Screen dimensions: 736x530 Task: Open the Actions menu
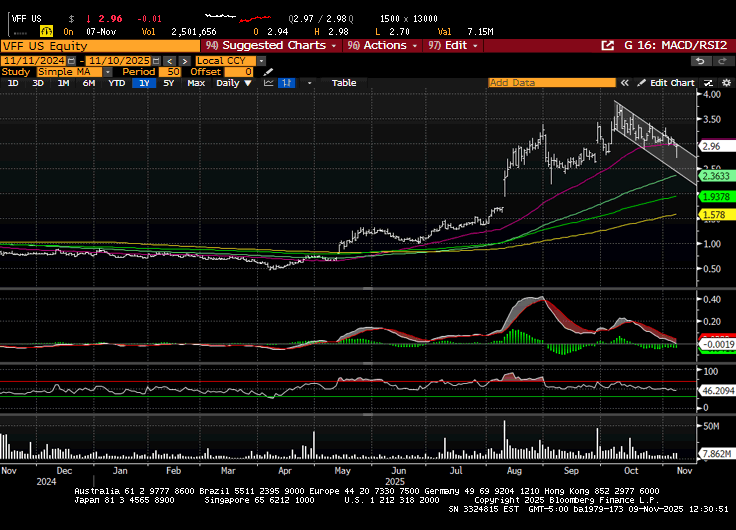point(383,46)
